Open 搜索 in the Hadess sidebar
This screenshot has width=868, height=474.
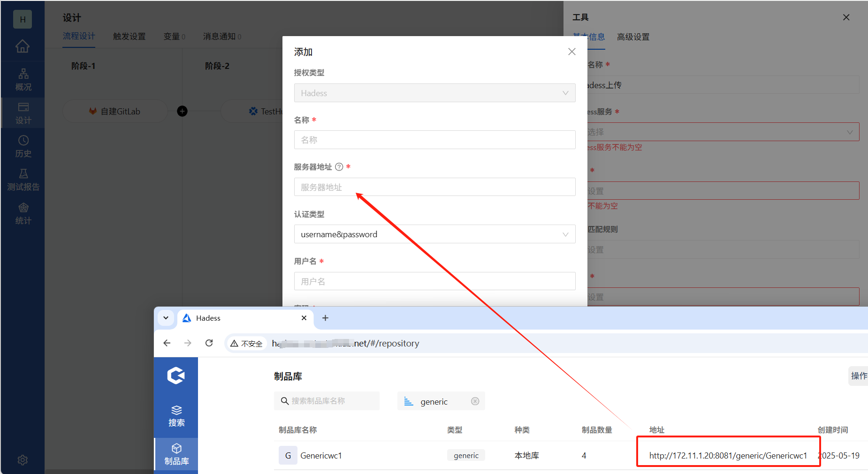point(176,416)
